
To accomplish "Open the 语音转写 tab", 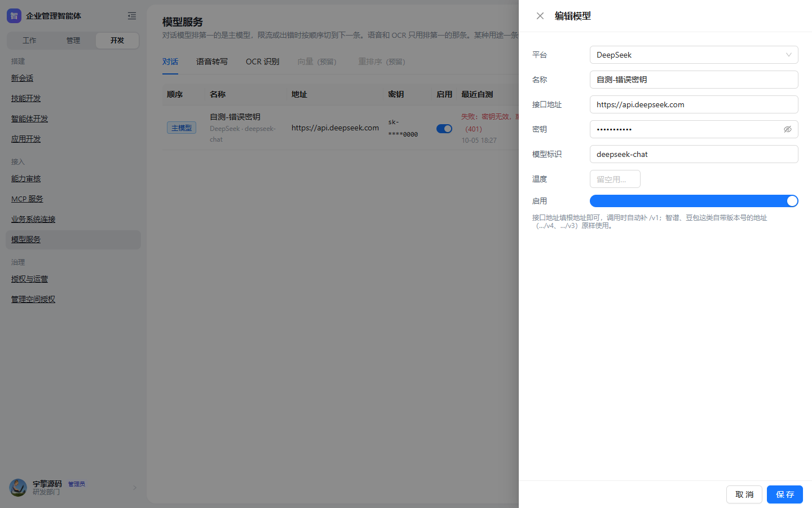I will (212, 62).
